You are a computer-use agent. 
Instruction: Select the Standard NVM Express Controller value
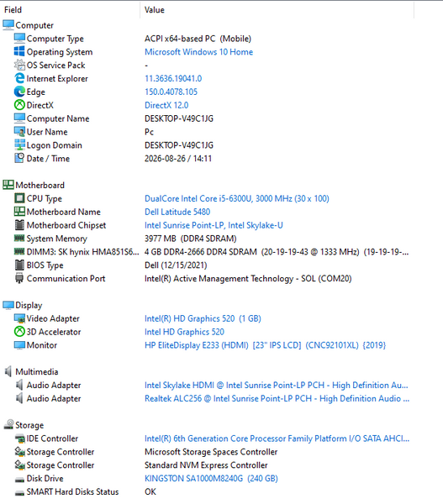point(206,465)
